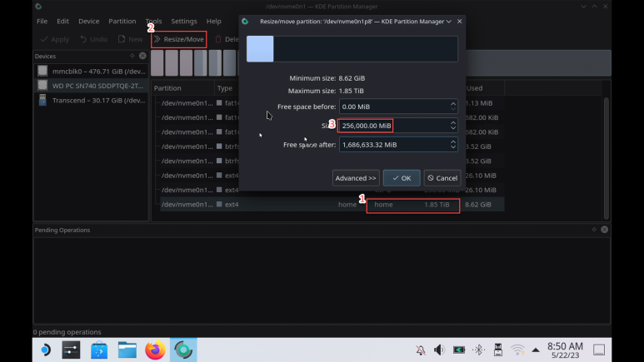Open the Edit menu
644x362 pixels.
[62, 21]
